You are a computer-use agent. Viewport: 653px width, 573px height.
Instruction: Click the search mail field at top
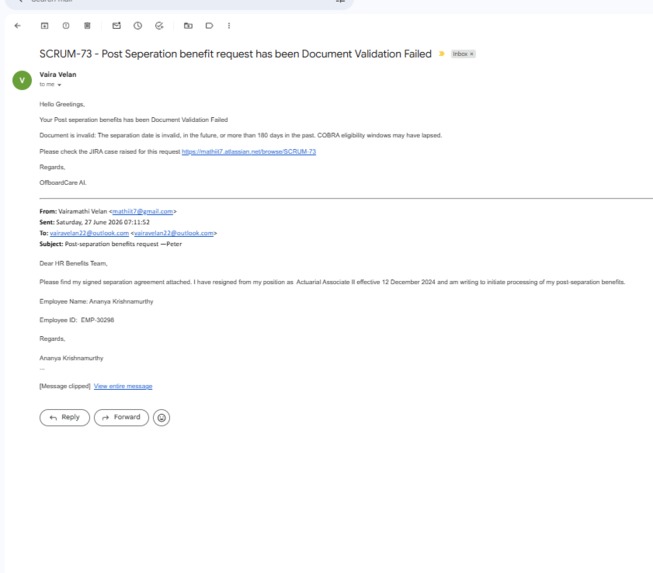tap(179, 3)
